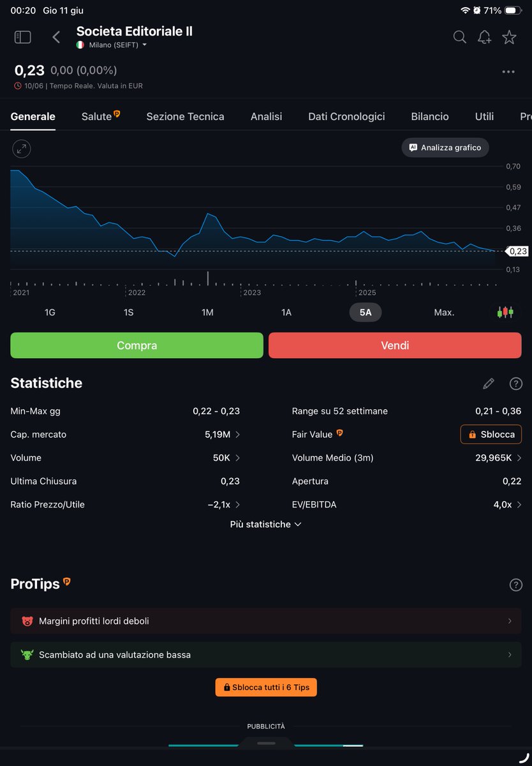
Task: Tap the Min-Max gg value 0,22 - 0,23
Action: (216, 411)
